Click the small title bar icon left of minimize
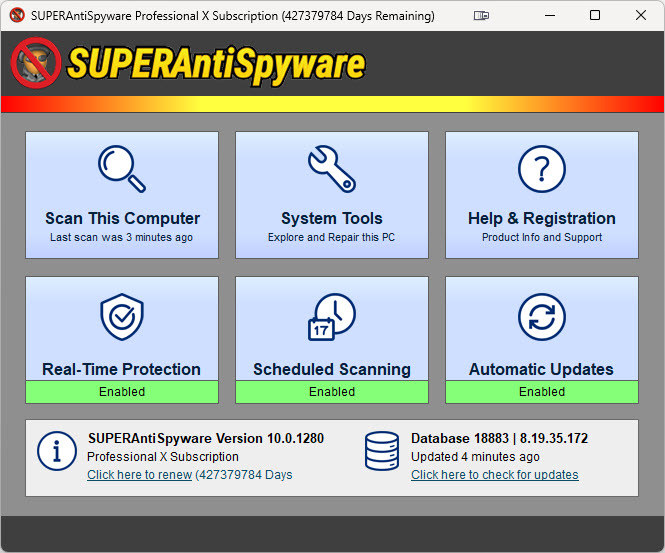 (x=482, y=16)
